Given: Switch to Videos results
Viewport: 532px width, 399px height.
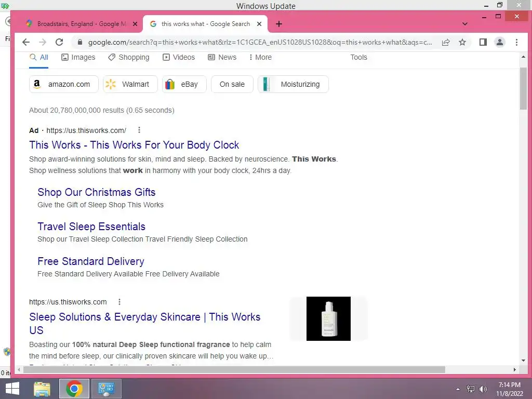Looking at the screenshot, I should click(x=179, y=57).
